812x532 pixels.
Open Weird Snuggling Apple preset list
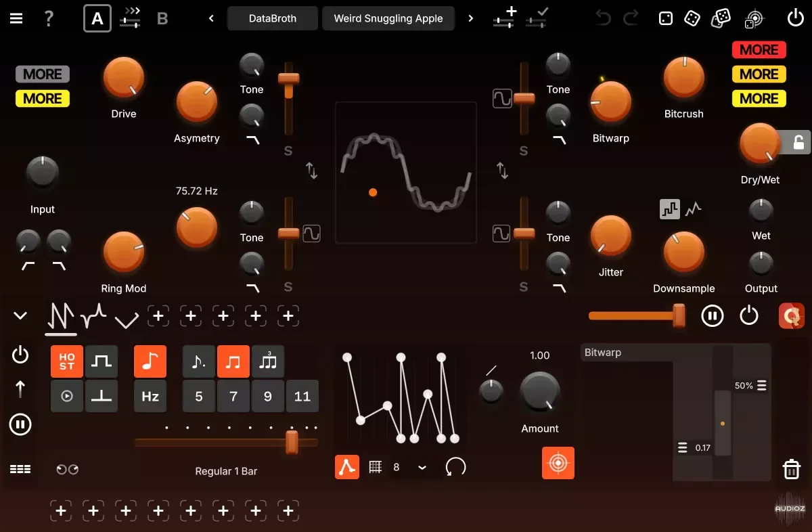388,18
